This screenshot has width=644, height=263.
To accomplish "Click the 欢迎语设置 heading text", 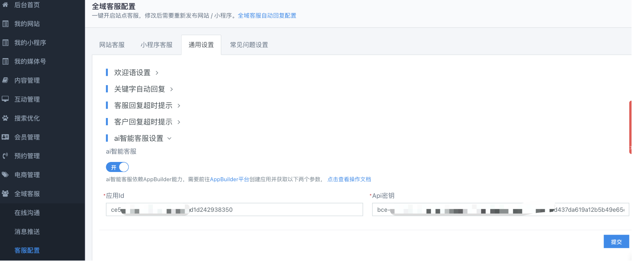I will pyautogui.click(x=132, y=73).
